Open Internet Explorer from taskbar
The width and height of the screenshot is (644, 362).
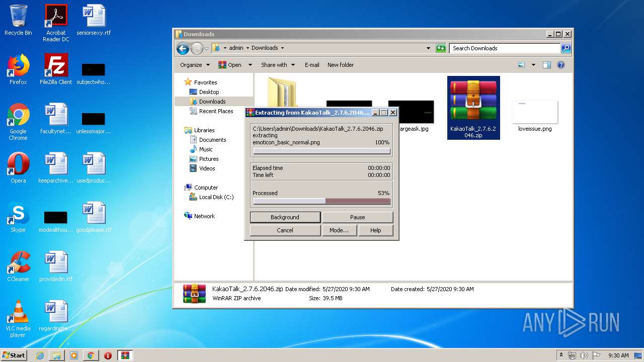click(40, 355)
